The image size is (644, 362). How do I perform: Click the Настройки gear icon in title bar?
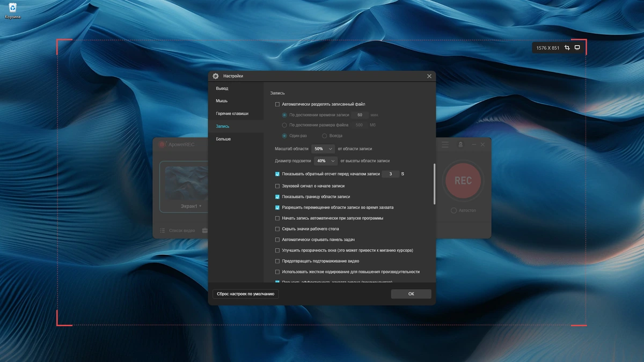[216, 76]
